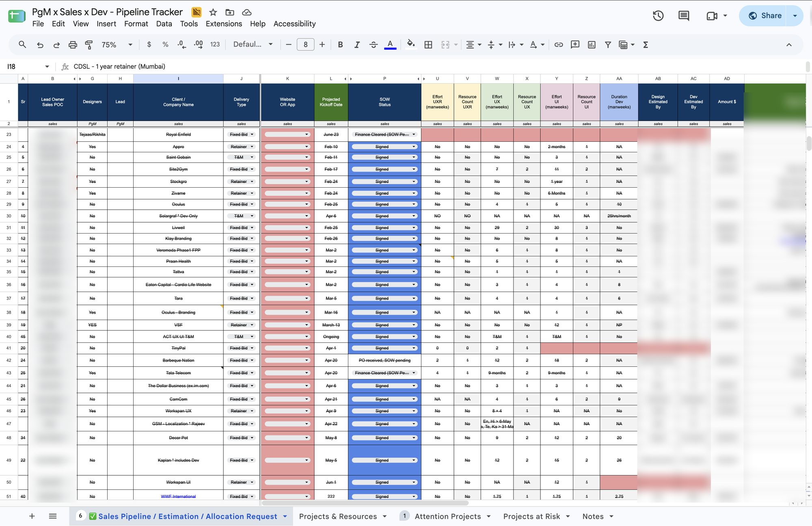This screenshot has height=526, width=812.
Task: Open the font family dropdown
Action: [253, 45]
